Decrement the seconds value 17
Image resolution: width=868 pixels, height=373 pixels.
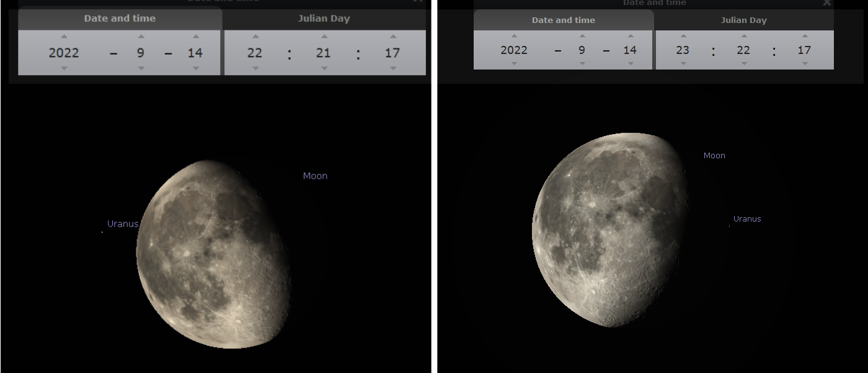pyautogui.click(x=392, y=69)
